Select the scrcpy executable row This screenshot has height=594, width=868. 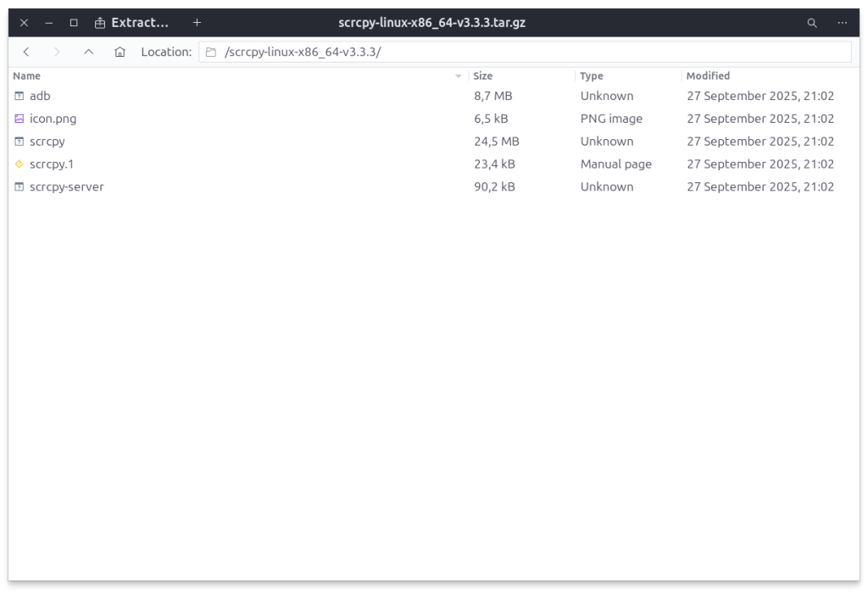47,142
